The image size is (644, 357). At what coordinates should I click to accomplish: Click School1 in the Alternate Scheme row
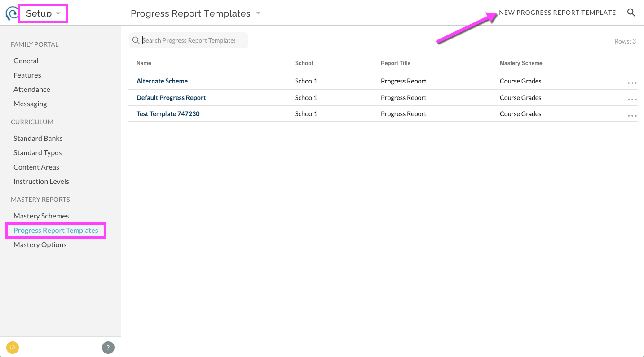click(306, 81)
